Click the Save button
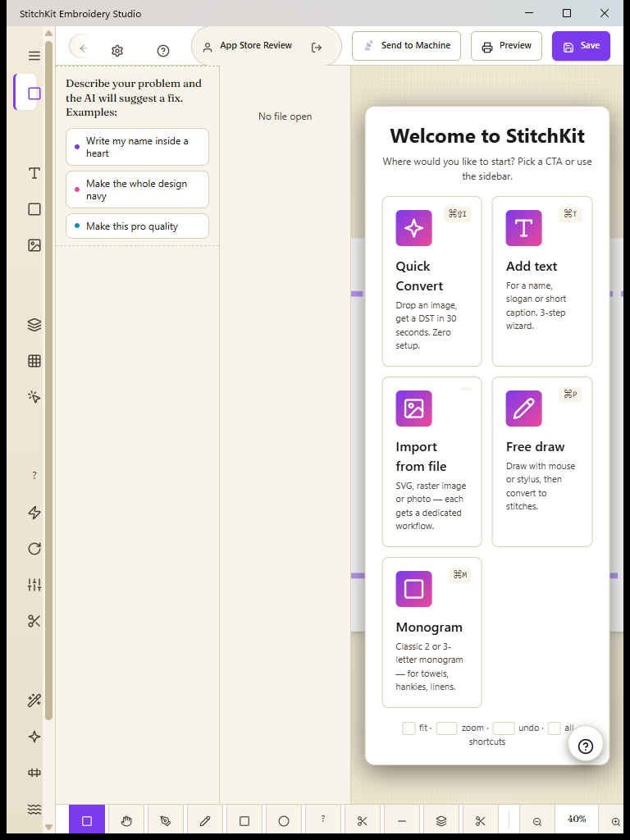 [581, 46]
